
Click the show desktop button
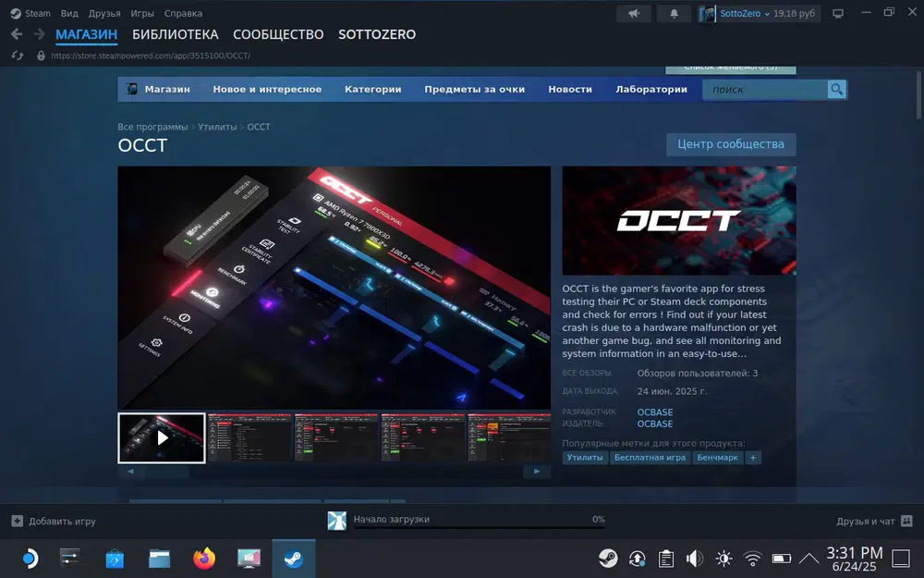click(x=901, y=558)
